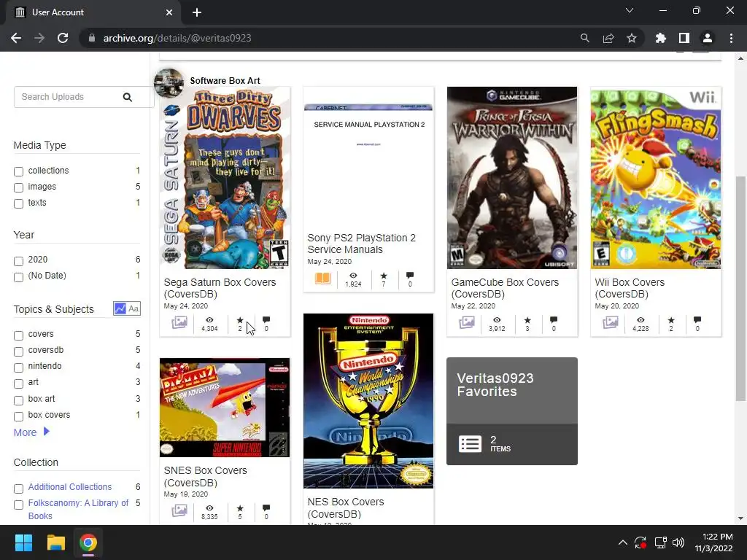Check Folkscanomy collection filter
Screen dimensions: 747x560
(18, 505)
